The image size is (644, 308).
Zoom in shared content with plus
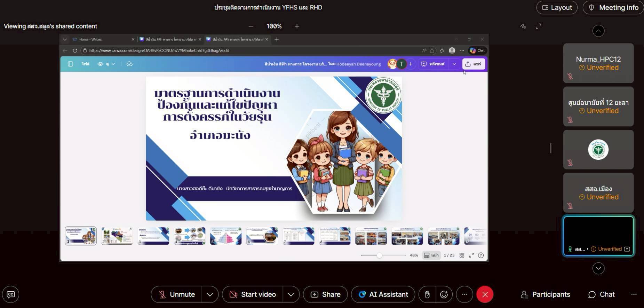click(297, 26)
